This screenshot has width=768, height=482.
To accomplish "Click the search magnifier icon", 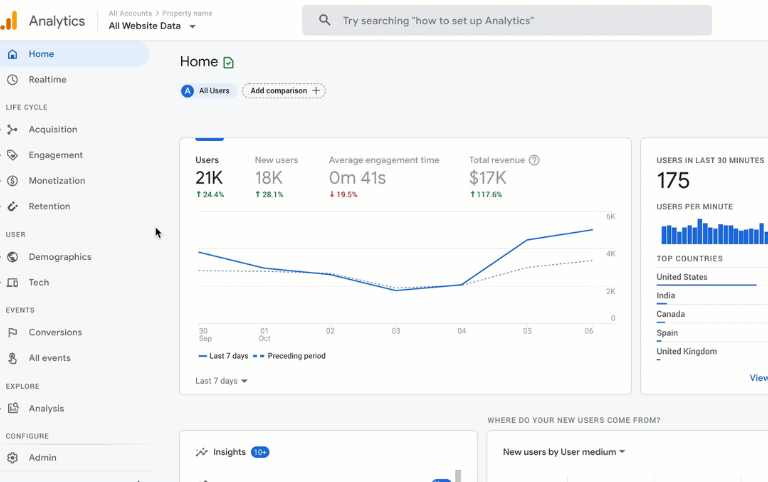I will (x=324, y=20).
